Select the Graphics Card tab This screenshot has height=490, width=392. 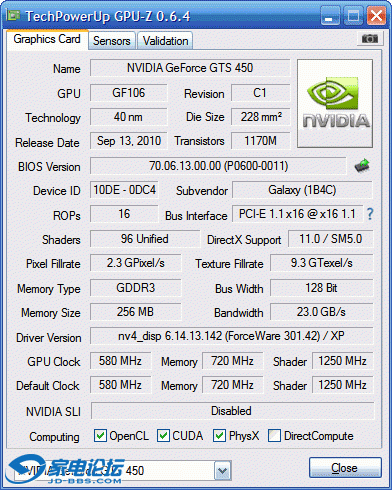coord(47,39)
